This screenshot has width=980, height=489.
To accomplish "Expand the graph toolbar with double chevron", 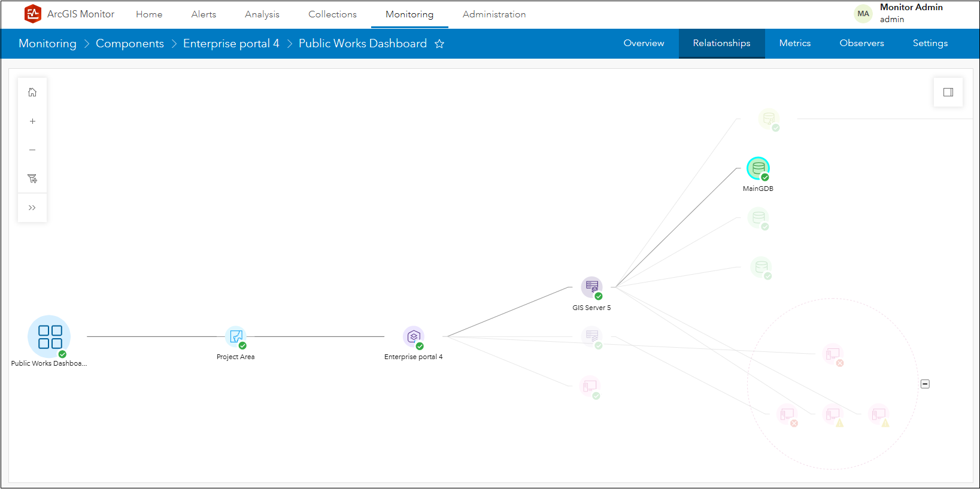I will (x=32, y=208).
